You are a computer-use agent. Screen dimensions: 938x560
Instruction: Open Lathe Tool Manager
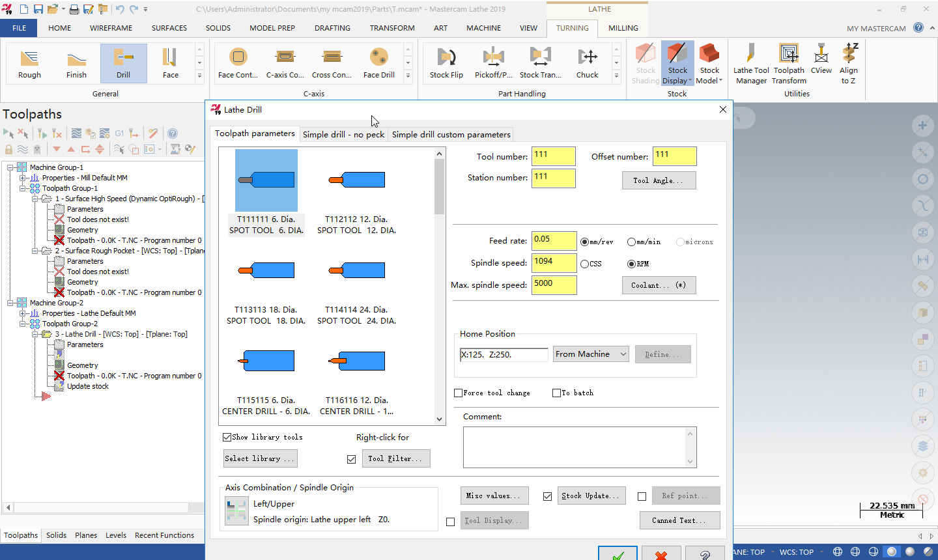[x=752, y=64]
